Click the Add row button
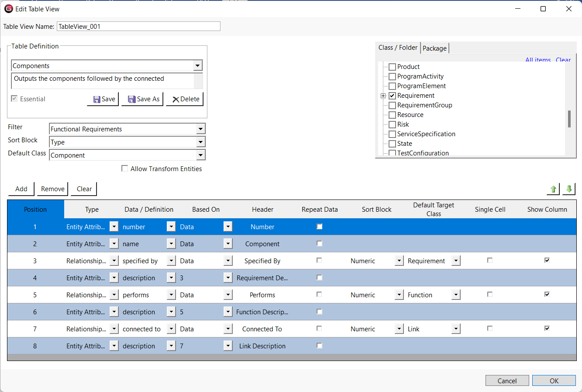Screen dimensions: 582x392 click(x=21, y=189)
